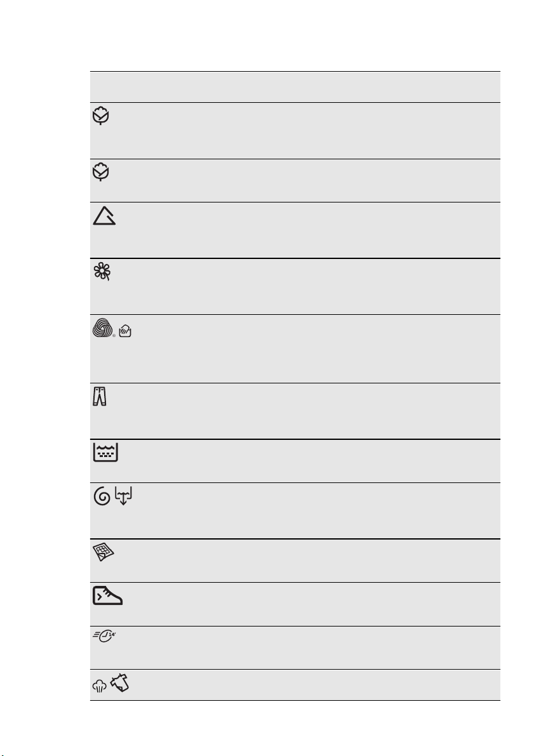
Task: Choose the sports shoe sneaker icon
Action: pos(107,595)
